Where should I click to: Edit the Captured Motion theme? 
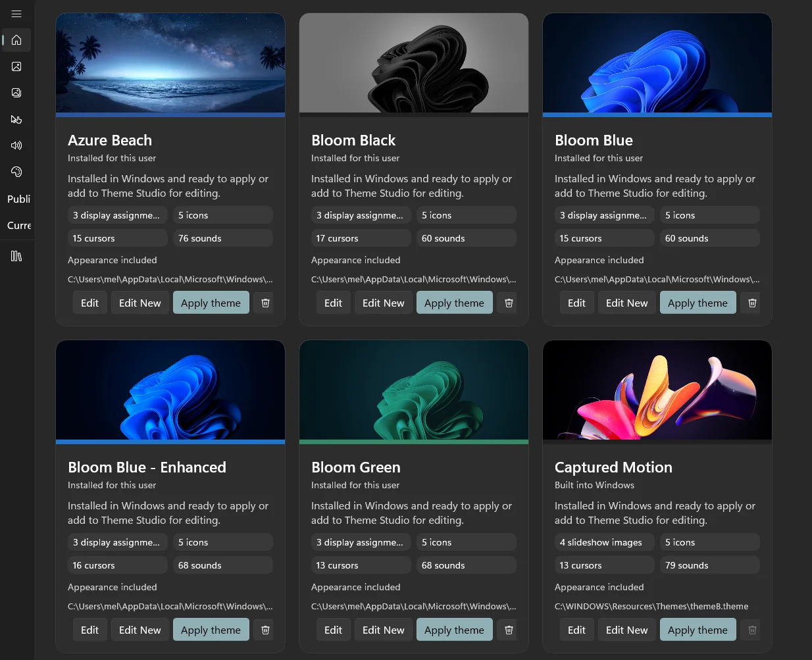pyautogui.click(x=576, y=630)
